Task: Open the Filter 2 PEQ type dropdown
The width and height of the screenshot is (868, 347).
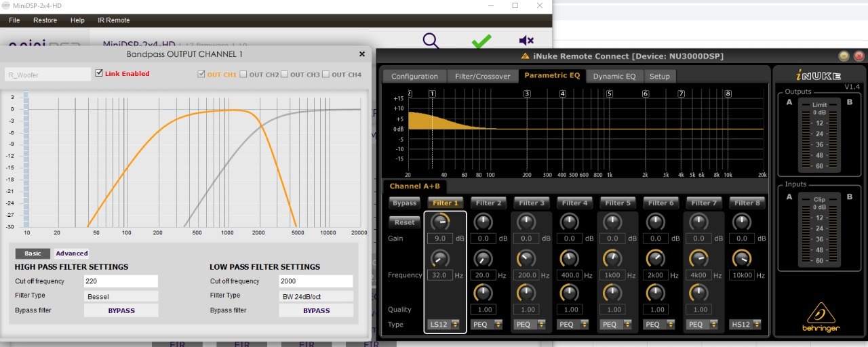Action: click(x=487, y=325)
